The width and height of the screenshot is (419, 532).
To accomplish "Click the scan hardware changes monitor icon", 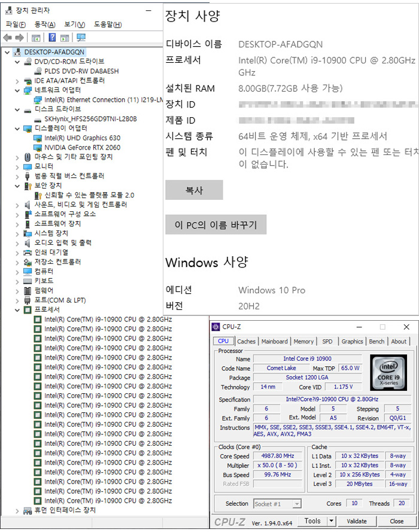I will tap(81, 37).
